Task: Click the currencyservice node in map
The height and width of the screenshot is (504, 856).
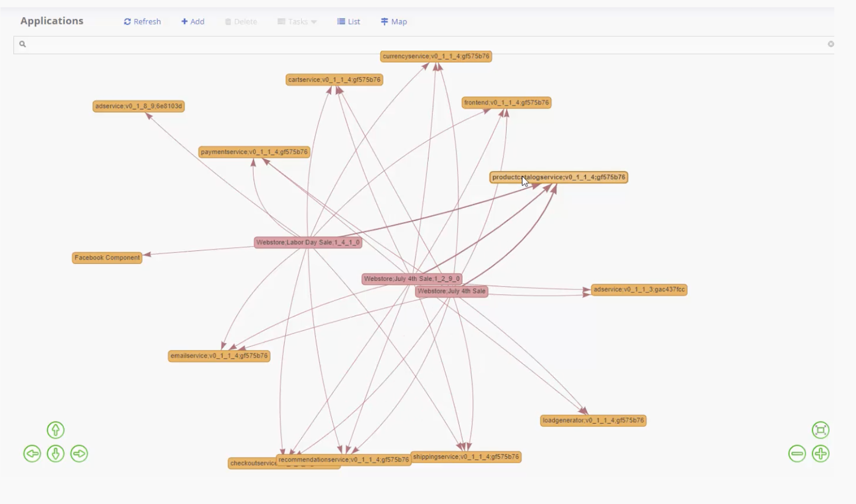Action: (435, 56)
